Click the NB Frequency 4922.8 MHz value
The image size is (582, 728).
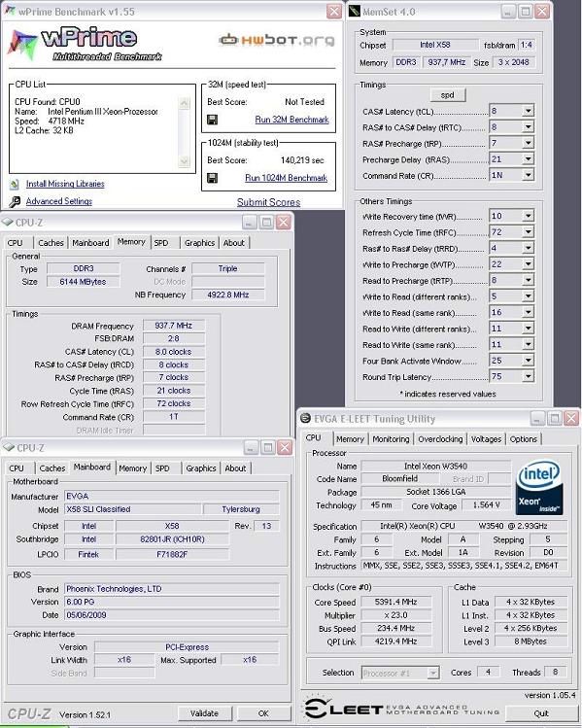pos(228,295)
